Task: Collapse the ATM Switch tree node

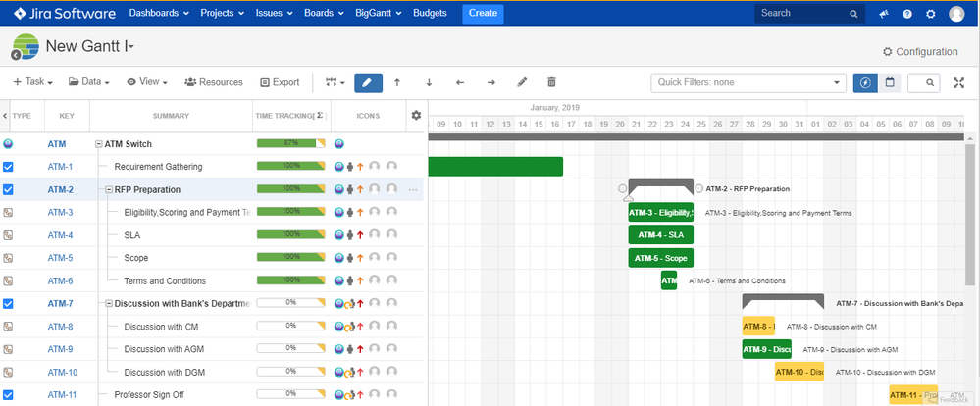Action: (98, 144)
